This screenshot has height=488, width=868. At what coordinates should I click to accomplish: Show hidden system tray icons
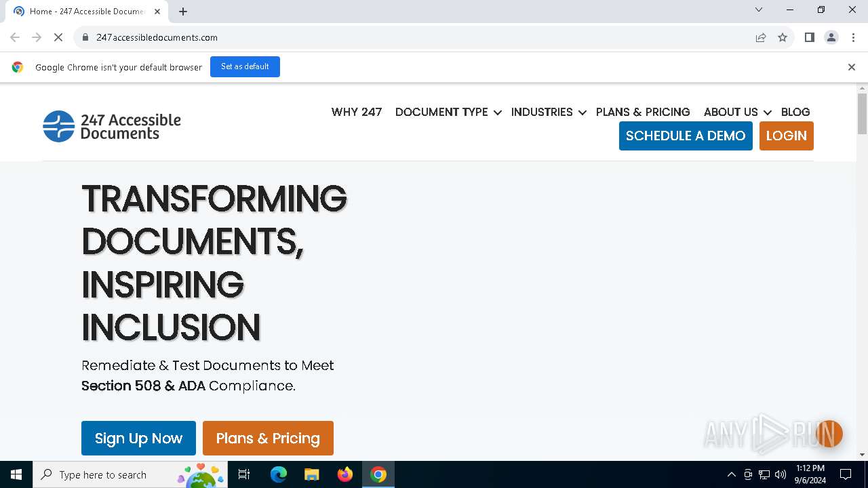[x=731, y=474]
